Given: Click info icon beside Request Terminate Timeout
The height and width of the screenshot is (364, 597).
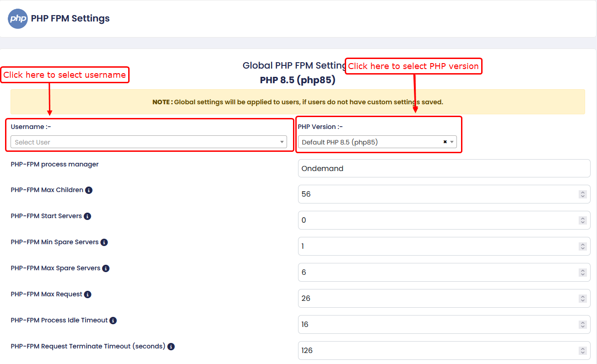Looking at the screenshot, I should (171, 347).
